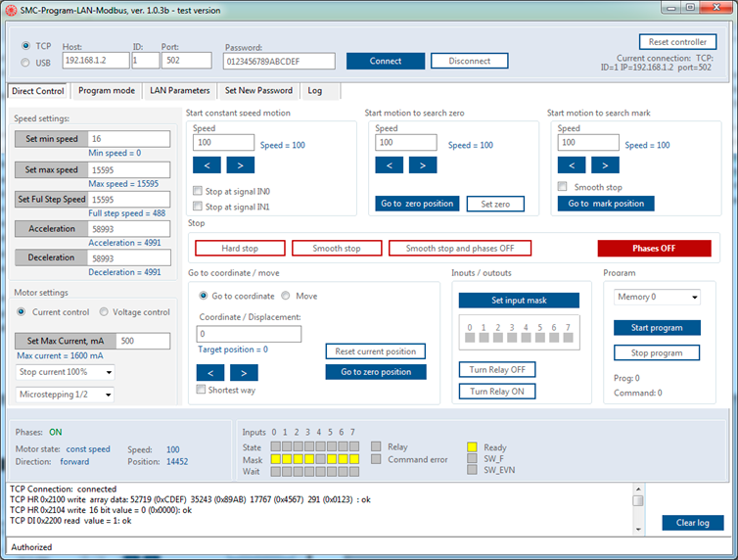Click the Reset controller button
This screenshot has width=738, height=560.
677,42
